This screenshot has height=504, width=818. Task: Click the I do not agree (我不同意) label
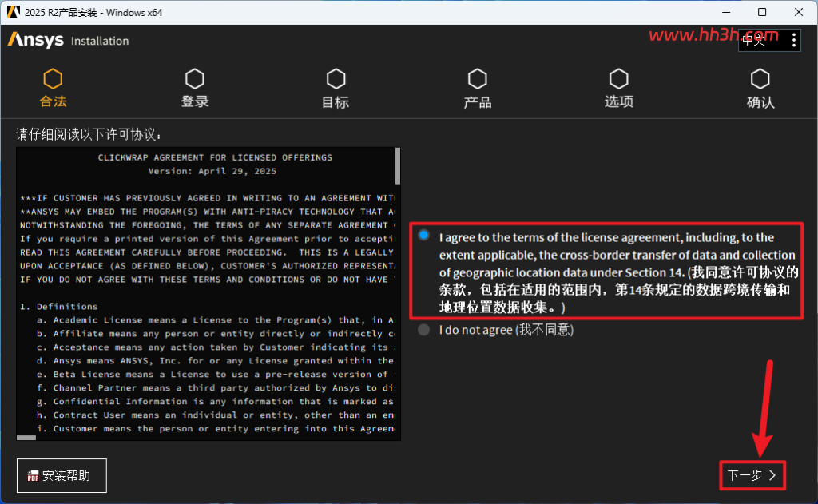[506, 330]
